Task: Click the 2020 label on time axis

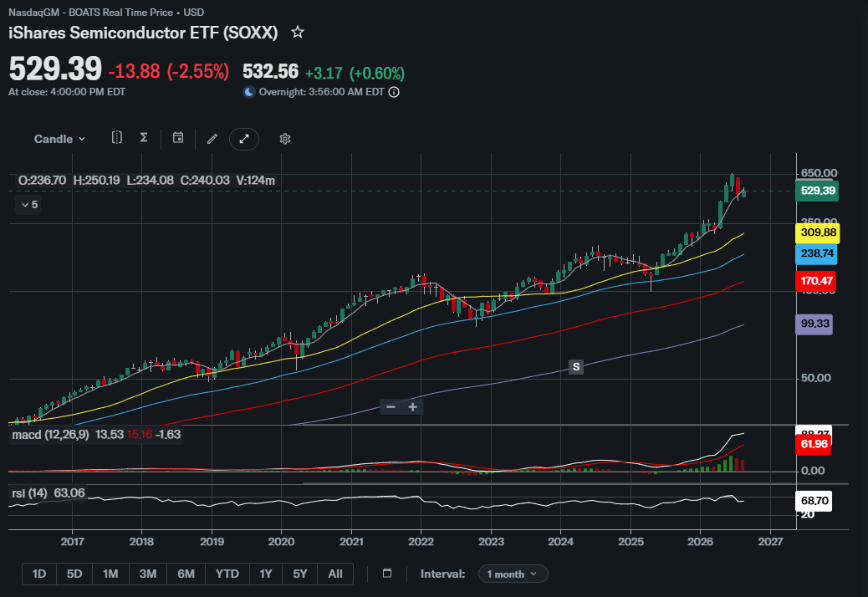Action: [x=281, y=542]
